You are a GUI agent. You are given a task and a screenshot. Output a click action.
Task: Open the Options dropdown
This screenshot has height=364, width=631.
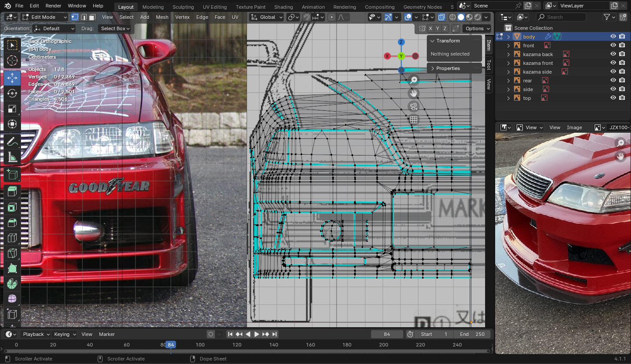tap(477, 28)
